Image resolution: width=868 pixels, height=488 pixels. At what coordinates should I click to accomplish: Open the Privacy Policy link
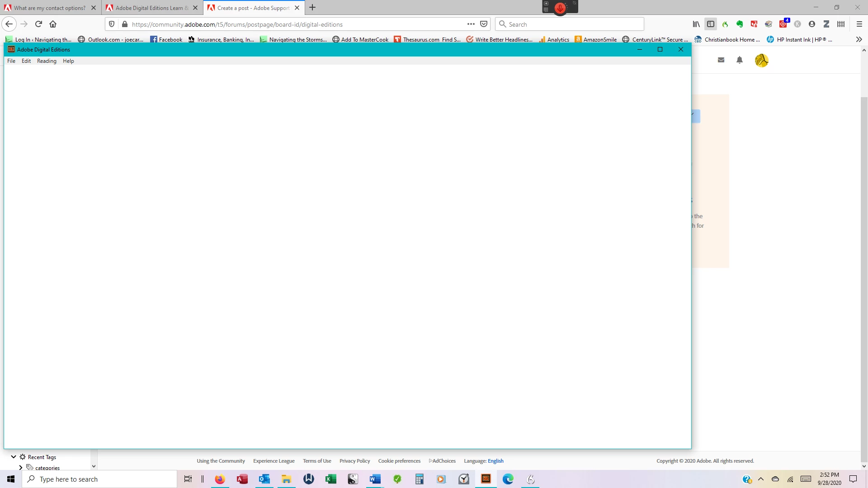click(354, 461)
